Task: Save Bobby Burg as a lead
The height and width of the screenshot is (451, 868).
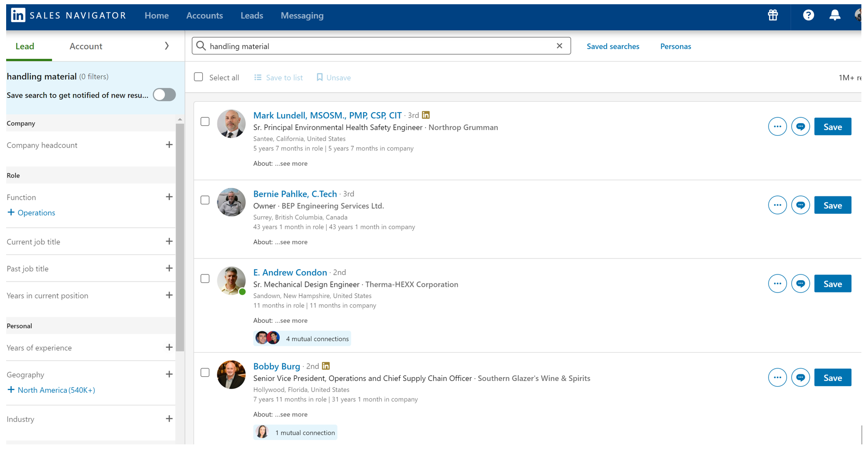Action: pos(832,378)
